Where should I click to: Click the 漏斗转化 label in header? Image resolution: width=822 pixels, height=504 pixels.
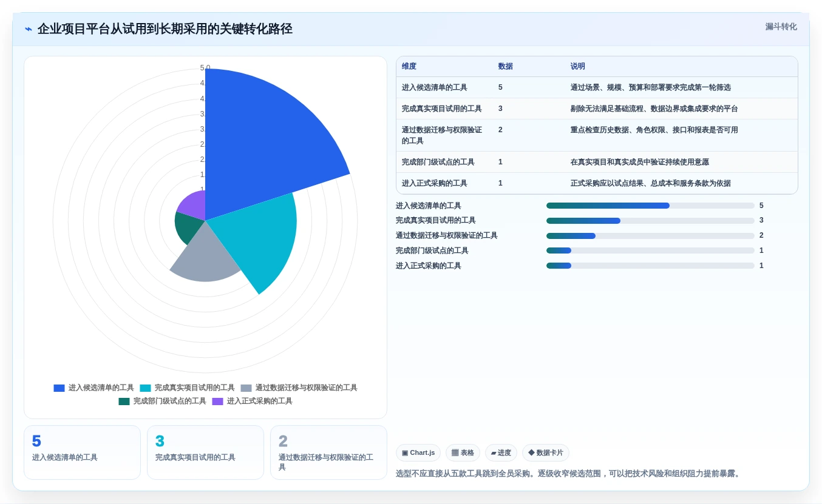(781, 27)
